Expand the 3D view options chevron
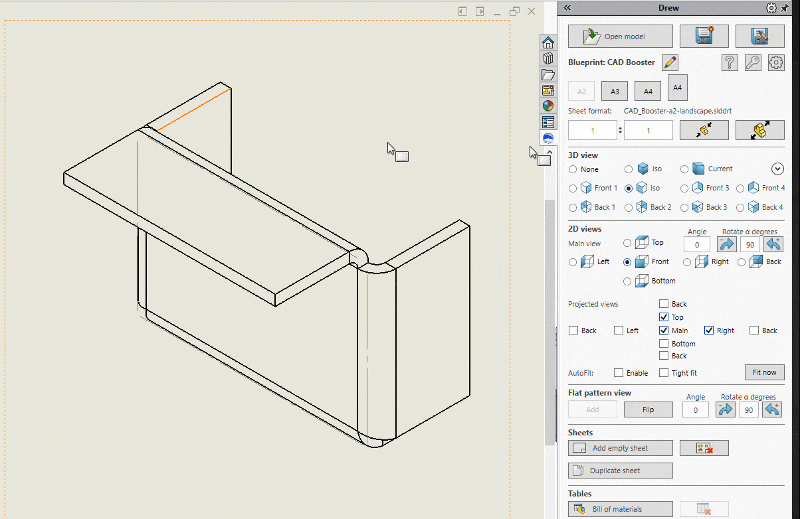Viewport: 800px width, 519px height. 777,169
